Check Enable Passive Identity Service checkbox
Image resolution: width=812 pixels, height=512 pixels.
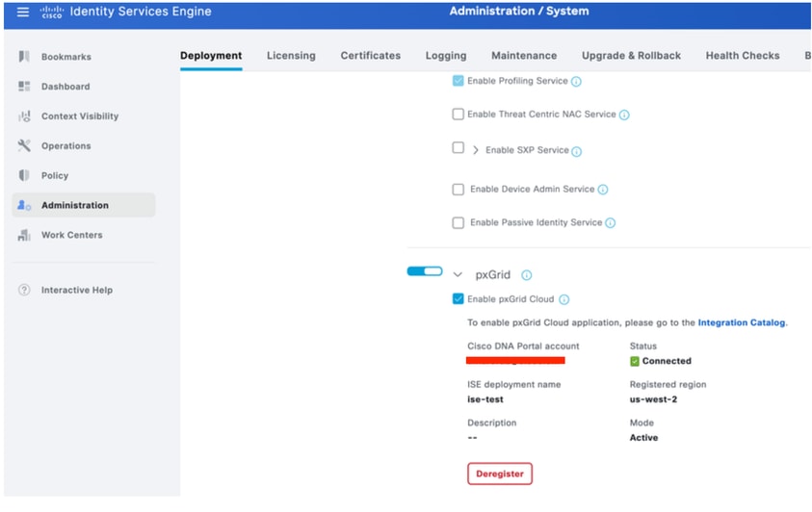pos(458,223)
